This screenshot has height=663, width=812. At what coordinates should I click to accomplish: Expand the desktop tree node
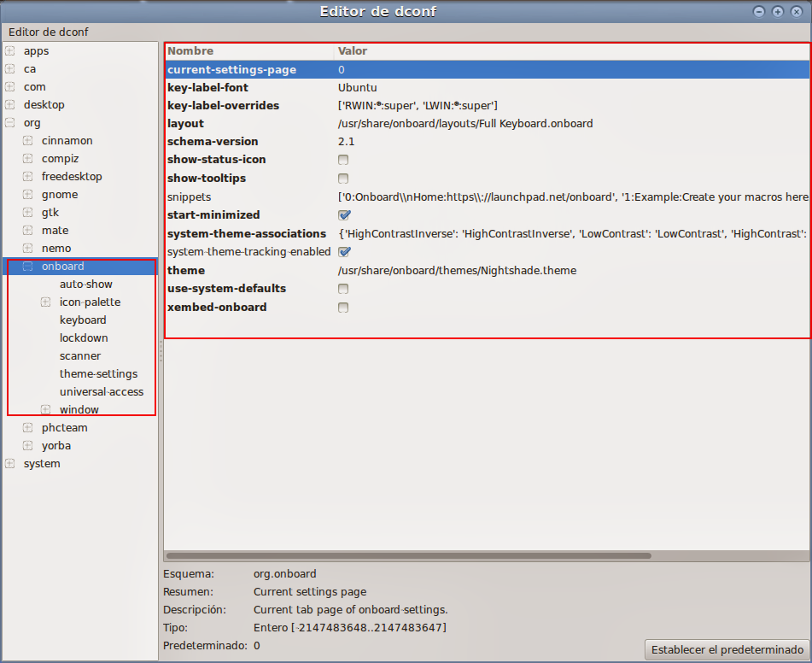[x=10, y=105]
